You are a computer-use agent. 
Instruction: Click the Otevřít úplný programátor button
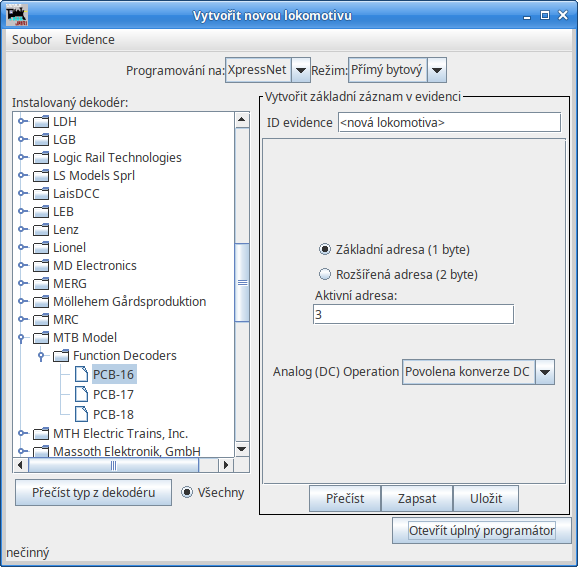coord(481,531)
